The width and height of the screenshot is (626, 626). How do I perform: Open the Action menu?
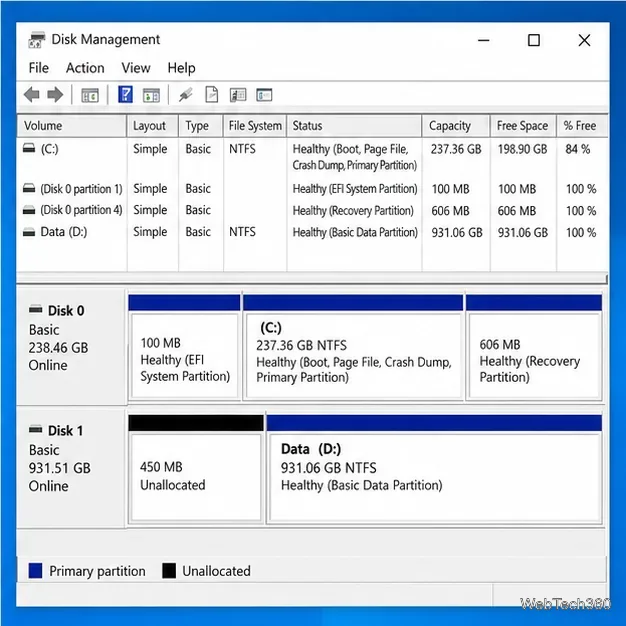click(x=85, y=68)
